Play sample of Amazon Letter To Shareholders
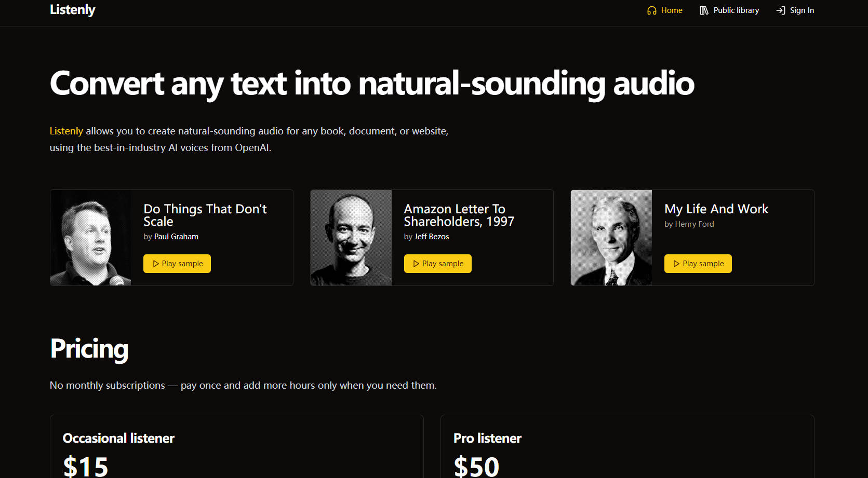 pos(438,264)
